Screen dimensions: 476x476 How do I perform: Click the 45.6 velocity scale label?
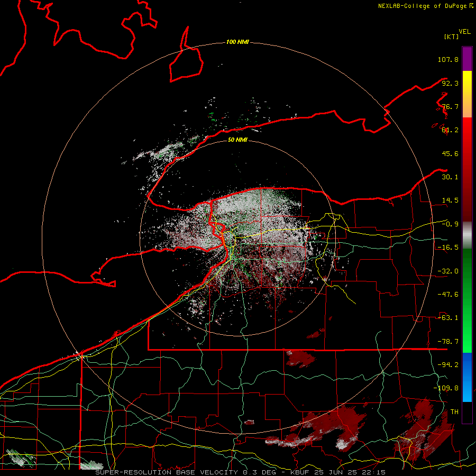(450, 153)
